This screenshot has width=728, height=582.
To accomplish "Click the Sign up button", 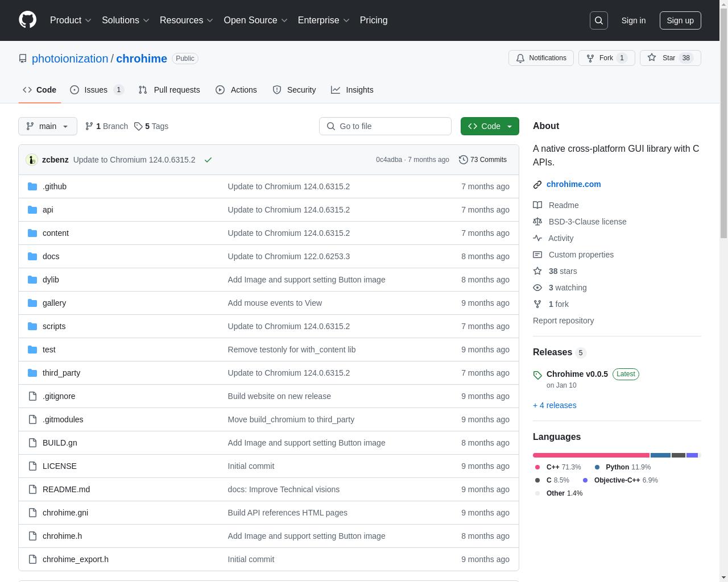I will pos(680,20).
